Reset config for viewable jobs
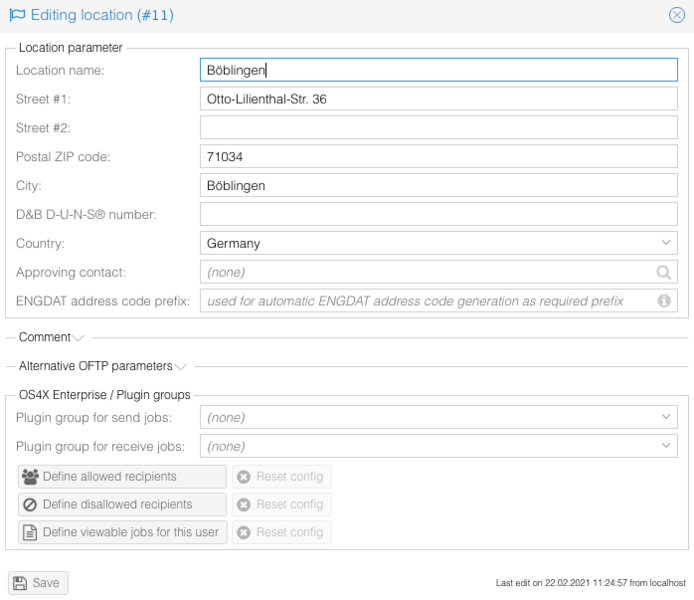The width and height of the screenshot is (694, 600). 281,532
